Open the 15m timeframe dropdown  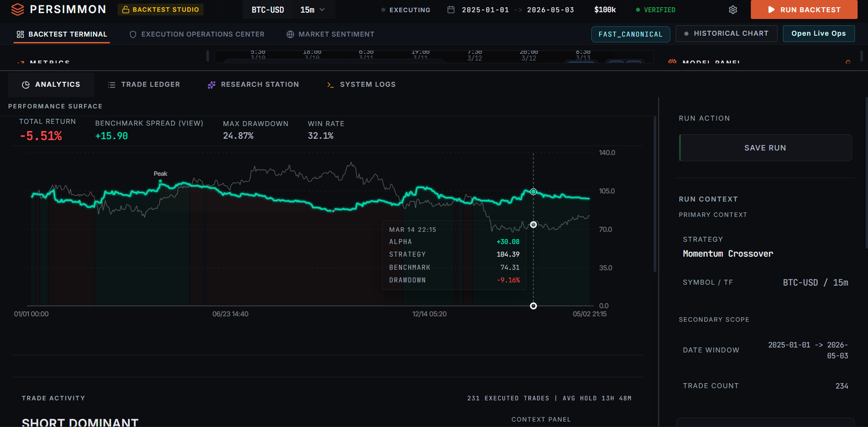[x=313, y=9]
